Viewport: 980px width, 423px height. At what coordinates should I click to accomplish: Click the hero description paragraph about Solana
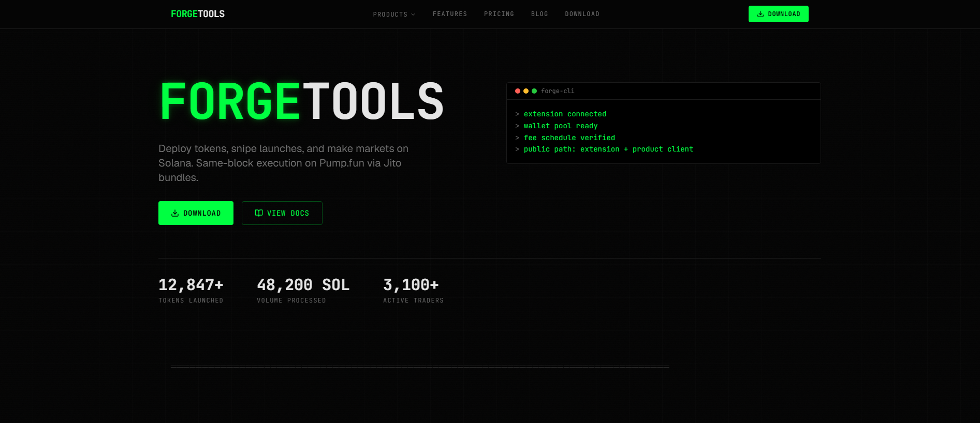pyautogui.click(x=284, y=163)
